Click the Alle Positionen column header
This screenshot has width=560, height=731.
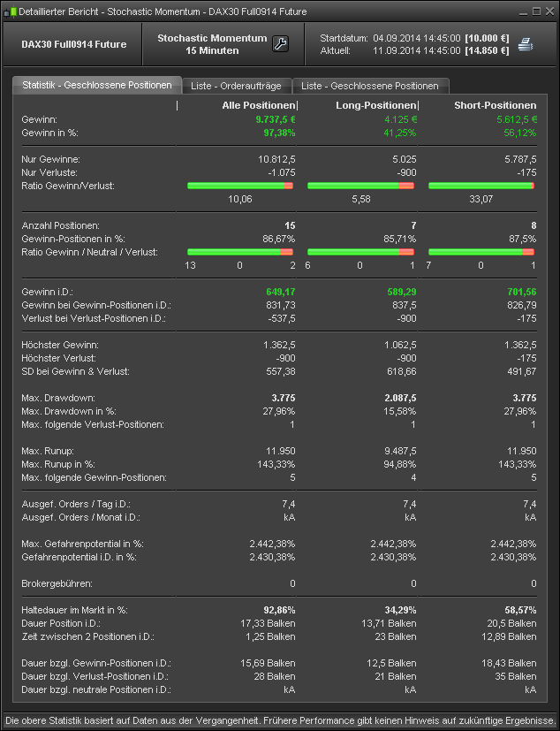coord(259,105)
